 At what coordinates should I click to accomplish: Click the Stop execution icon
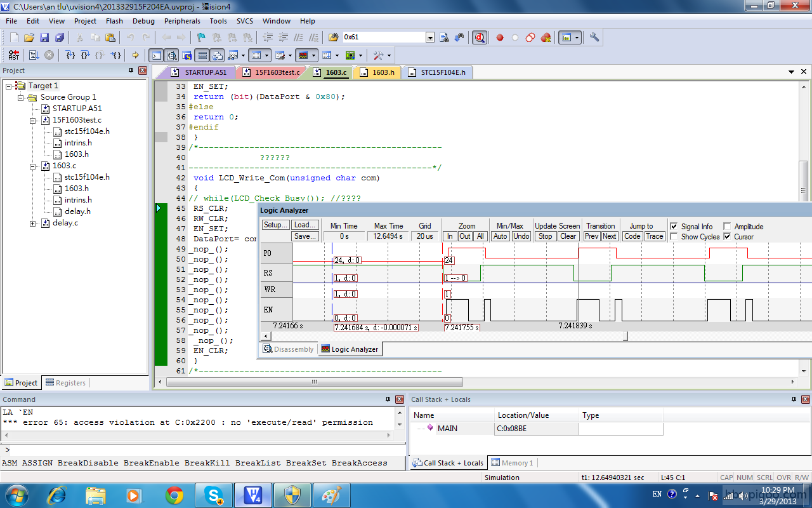point(49,55)
